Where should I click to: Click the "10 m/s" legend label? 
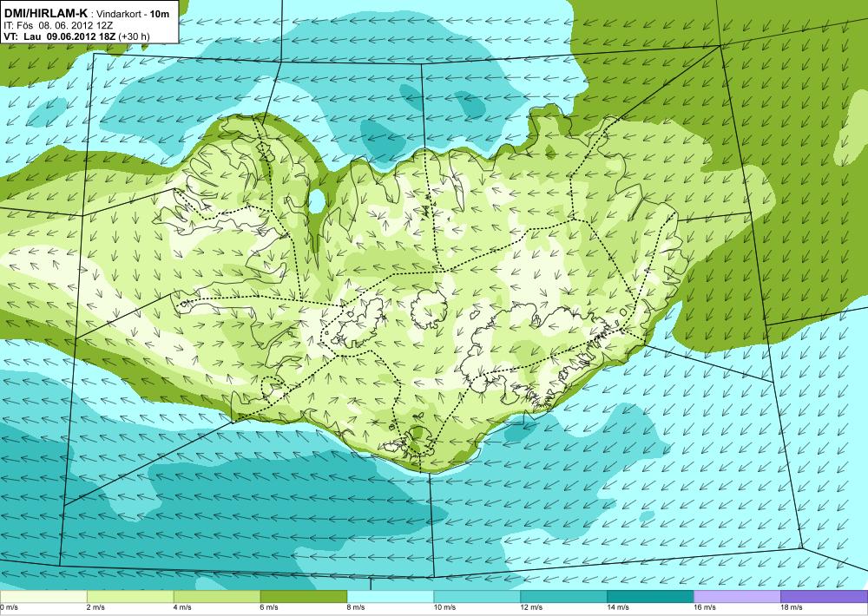pos(445,607)
